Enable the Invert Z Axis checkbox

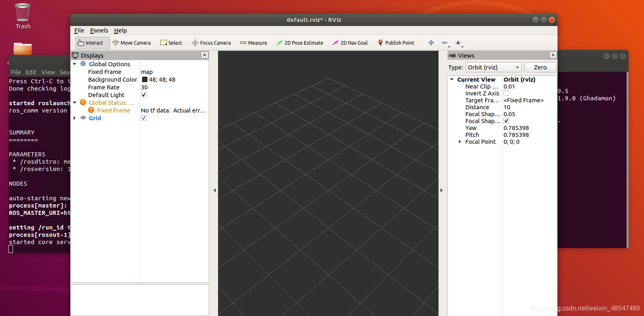point(506,93)
